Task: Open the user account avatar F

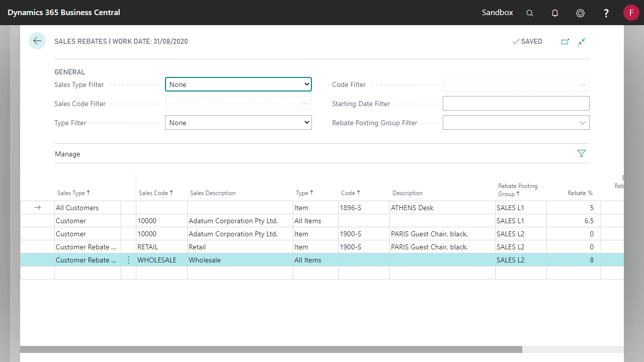Action: (631, 13)
